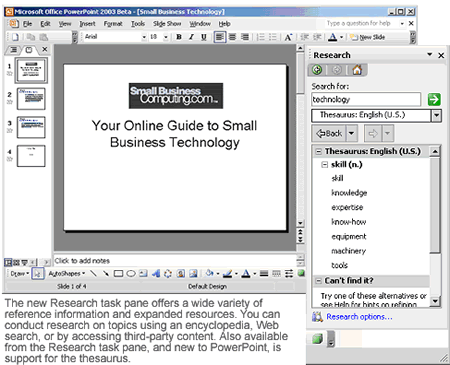
Task: Switch to Normal view
Action: [x=8, y=262]
